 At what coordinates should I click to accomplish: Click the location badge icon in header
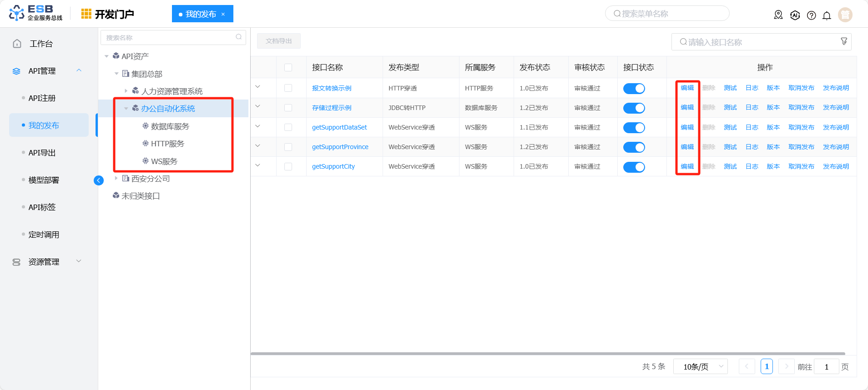pos(778,15)
